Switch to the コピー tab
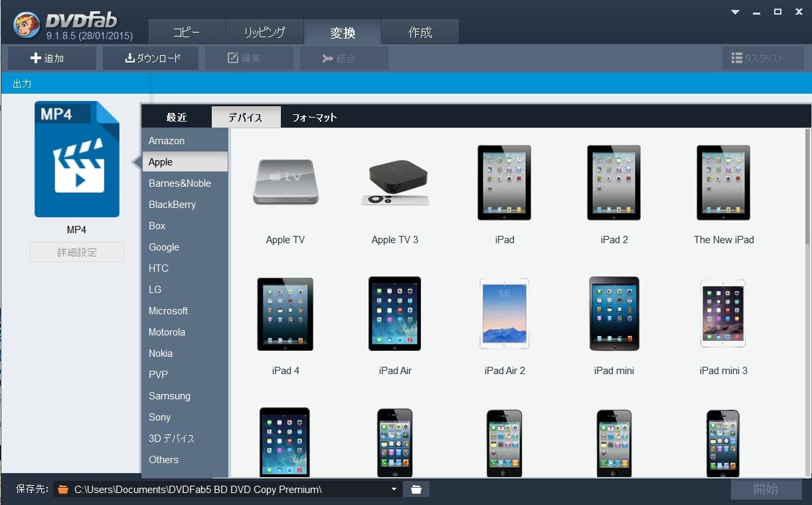812x505 pixels. 187,31
